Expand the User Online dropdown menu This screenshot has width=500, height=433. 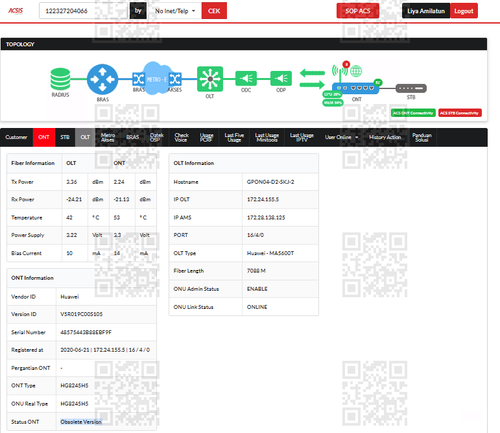coord(341,137)
